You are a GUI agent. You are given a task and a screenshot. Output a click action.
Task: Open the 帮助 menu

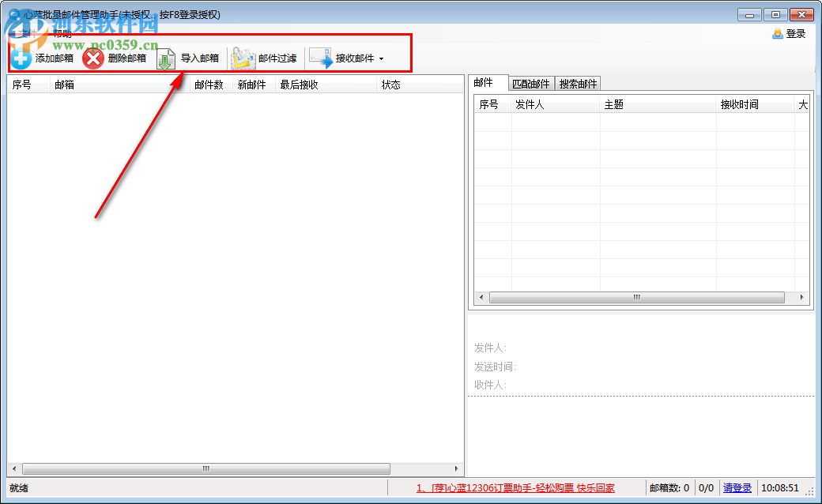(62, 34)
